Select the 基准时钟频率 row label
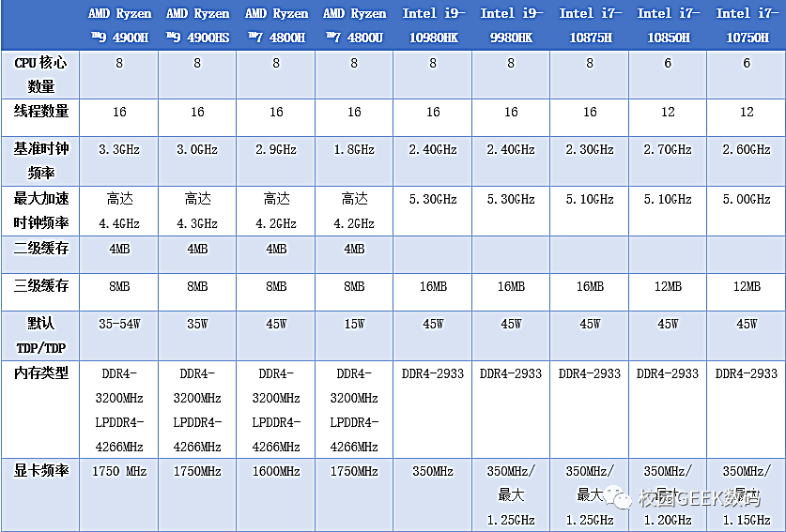This screenshot has width=786, height=532. coord(40,160)
